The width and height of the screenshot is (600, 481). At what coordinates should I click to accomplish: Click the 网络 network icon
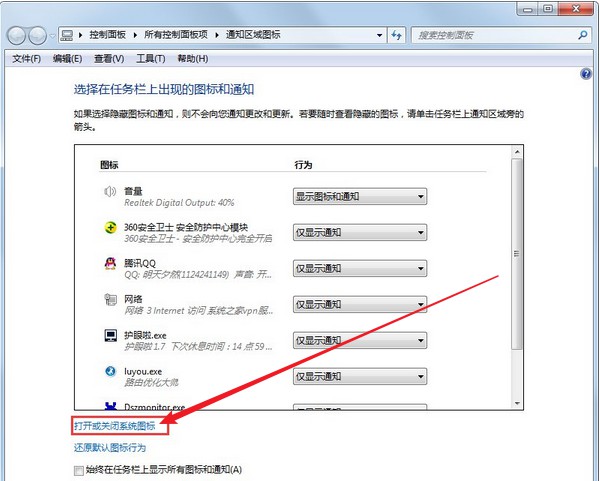(x=110, y=300)
